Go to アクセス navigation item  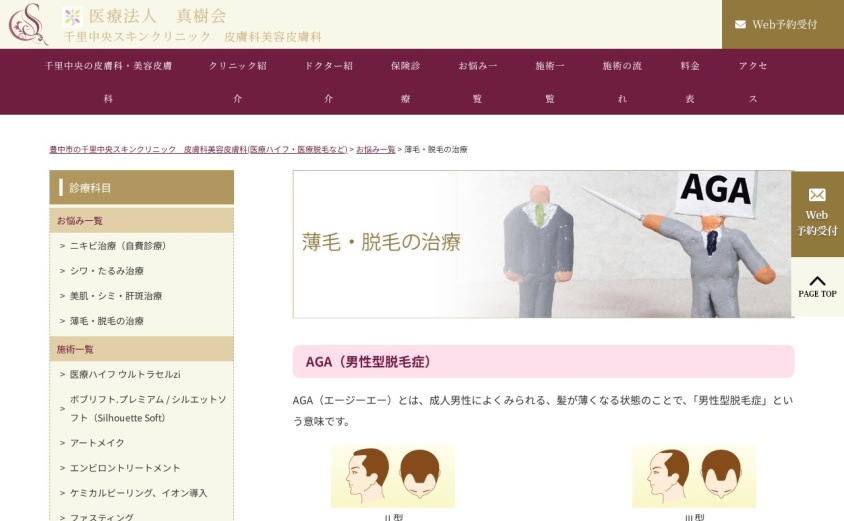tap(753, 82)
